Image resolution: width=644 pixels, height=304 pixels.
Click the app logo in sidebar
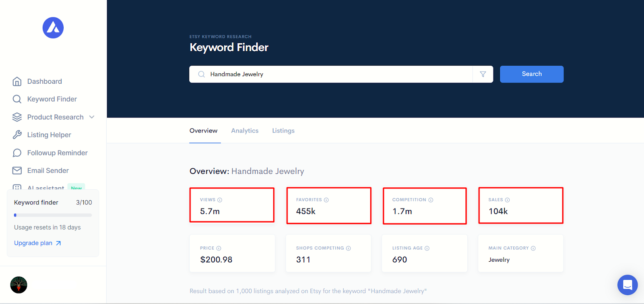[53, 28]
